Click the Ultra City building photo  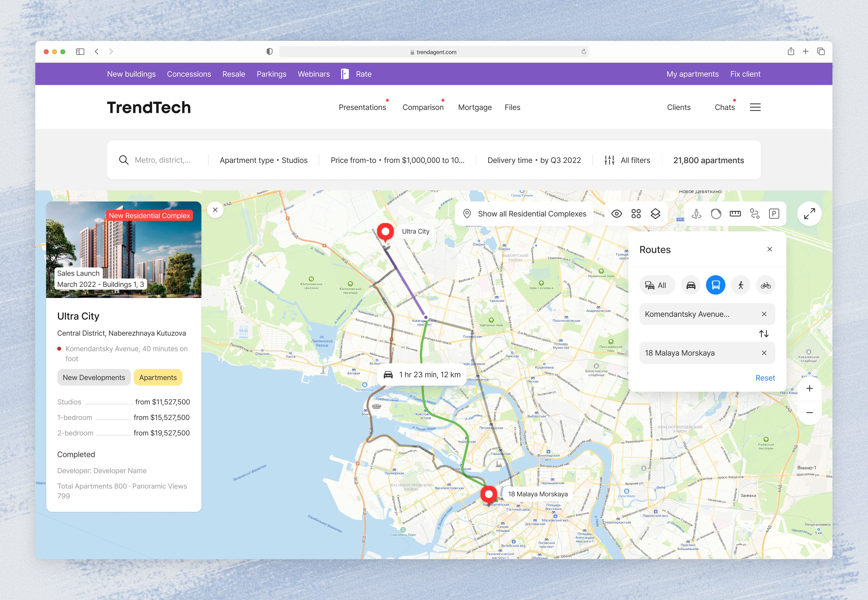(124, 250)
